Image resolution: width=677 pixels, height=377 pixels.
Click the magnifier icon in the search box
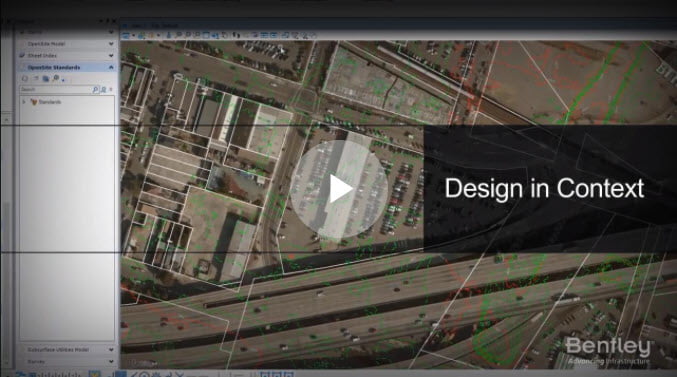[x=95, y=89]
